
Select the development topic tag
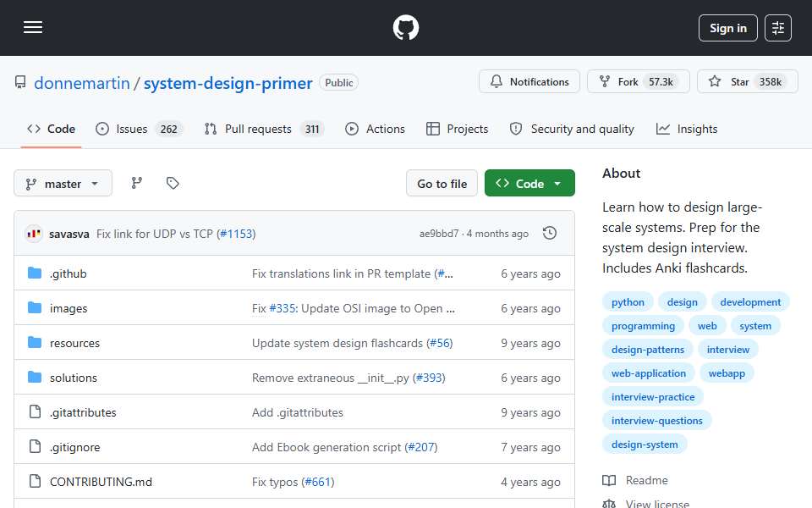coord(750,302)
